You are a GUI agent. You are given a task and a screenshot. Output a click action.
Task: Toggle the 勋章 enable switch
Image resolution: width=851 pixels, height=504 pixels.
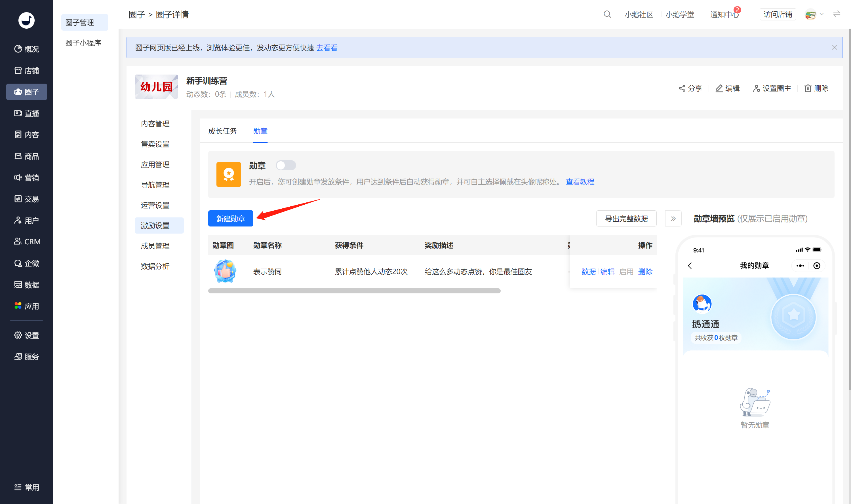(285, 165)
